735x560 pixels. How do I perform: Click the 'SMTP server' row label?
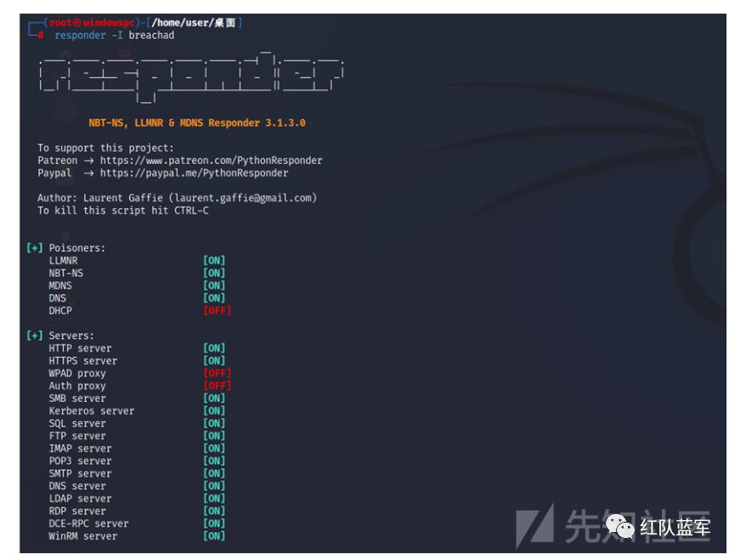(80, 474)
